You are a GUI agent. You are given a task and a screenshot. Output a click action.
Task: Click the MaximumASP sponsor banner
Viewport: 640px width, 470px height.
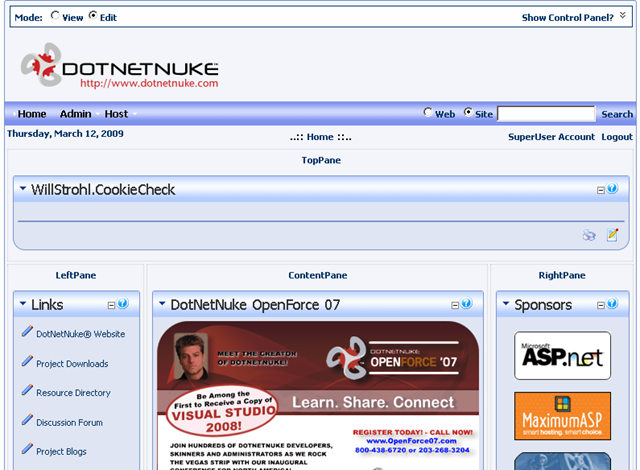coord(562,416)
